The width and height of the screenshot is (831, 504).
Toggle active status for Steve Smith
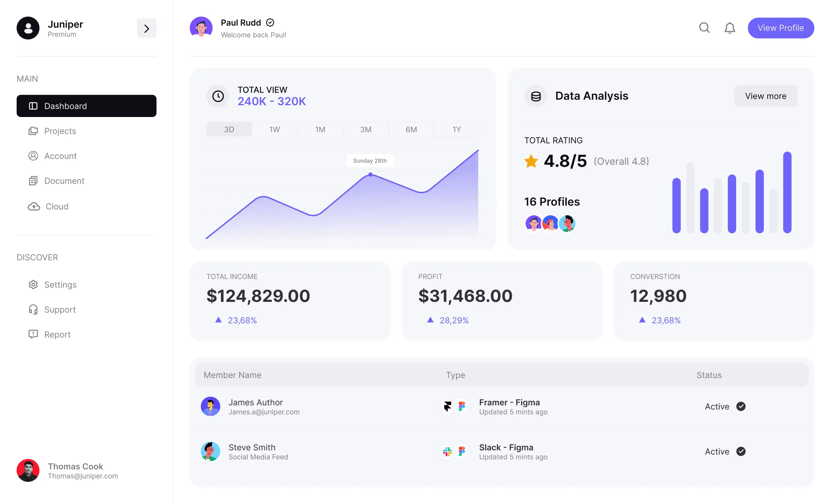pyautogui.click(x=741, y=451)
